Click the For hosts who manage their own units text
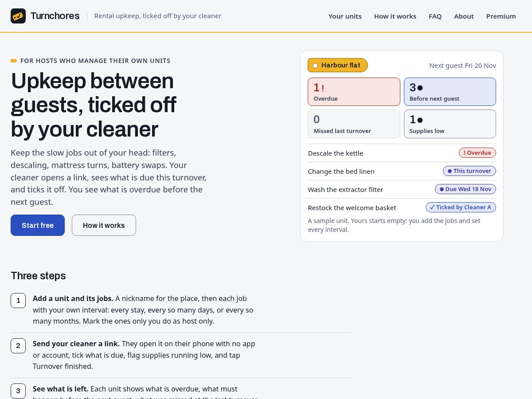 pyautogui.click(x=95, y=61)
